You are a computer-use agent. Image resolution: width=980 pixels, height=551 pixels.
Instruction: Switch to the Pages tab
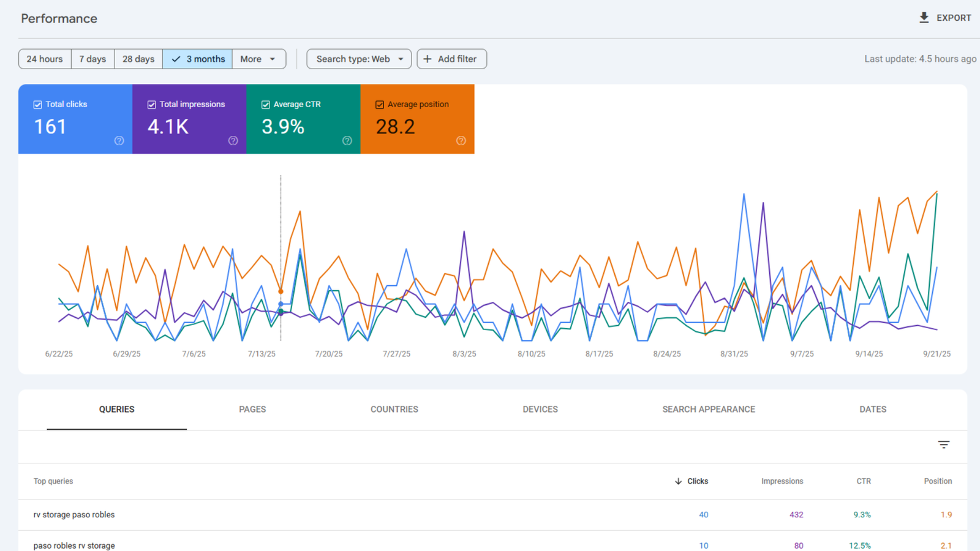point(252,409)
